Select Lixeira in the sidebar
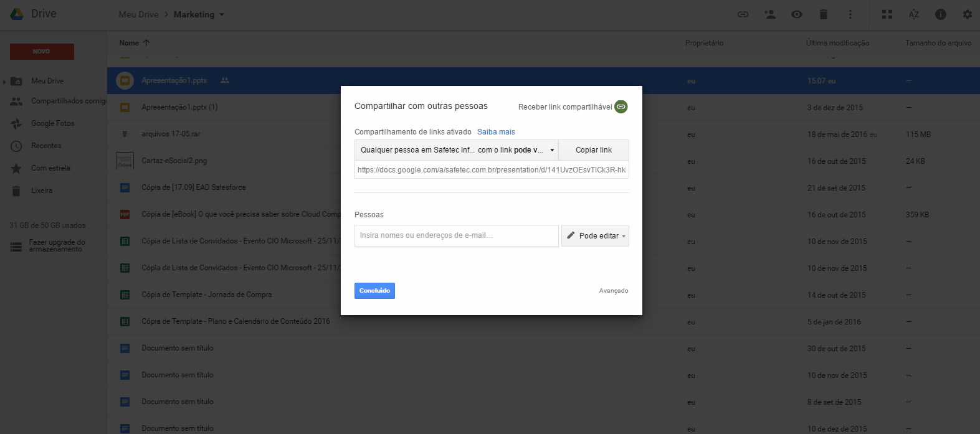The height and width of the screenshot is (434, 980). [x=42, y=191]
